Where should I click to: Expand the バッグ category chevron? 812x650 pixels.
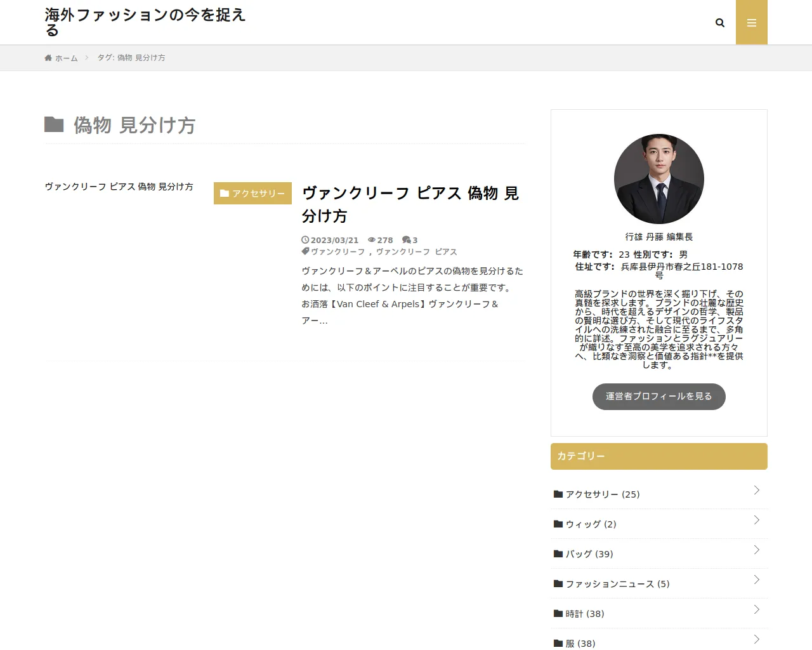click(756, 550)
